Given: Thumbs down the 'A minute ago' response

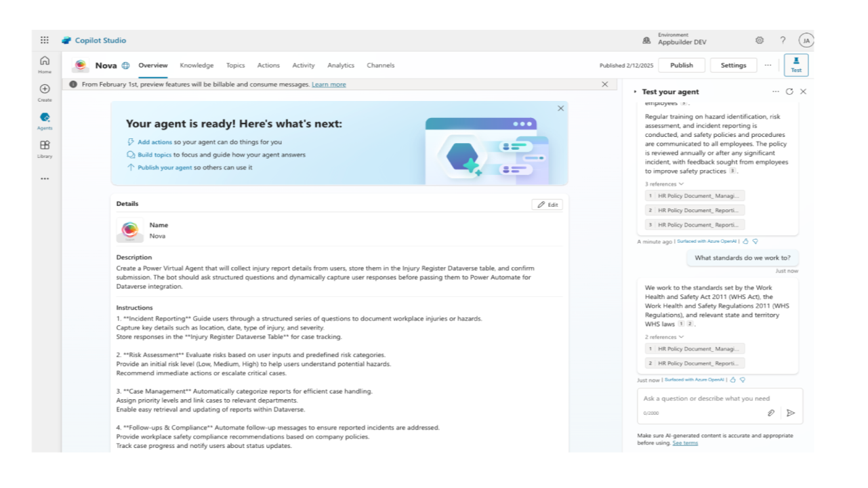Looking at the screenshot, I should 756,241.
